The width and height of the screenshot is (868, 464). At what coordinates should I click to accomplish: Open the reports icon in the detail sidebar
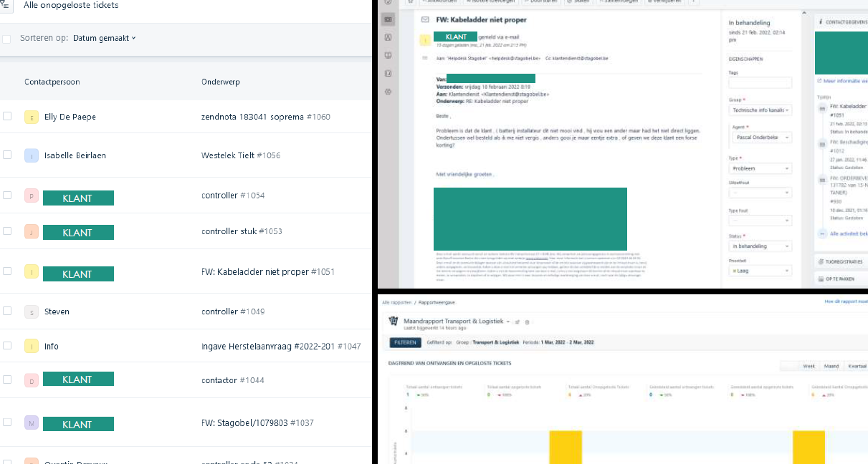point(388,73)
